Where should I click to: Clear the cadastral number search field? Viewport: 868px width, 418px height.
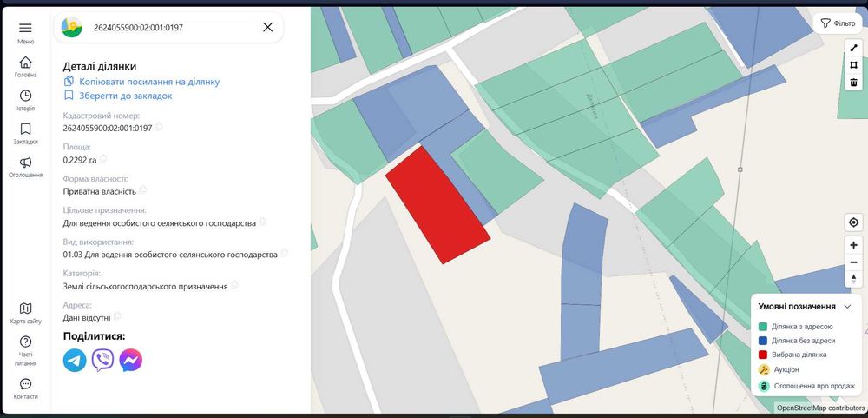pos(268,27)
